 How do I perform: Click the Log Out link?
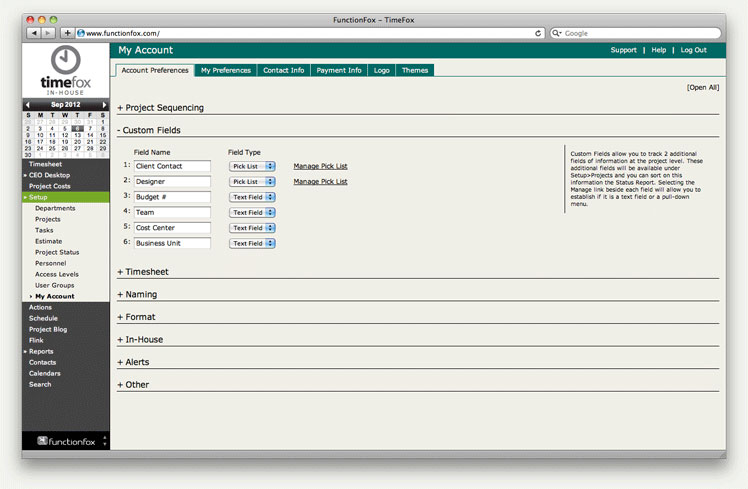[693, 50]
